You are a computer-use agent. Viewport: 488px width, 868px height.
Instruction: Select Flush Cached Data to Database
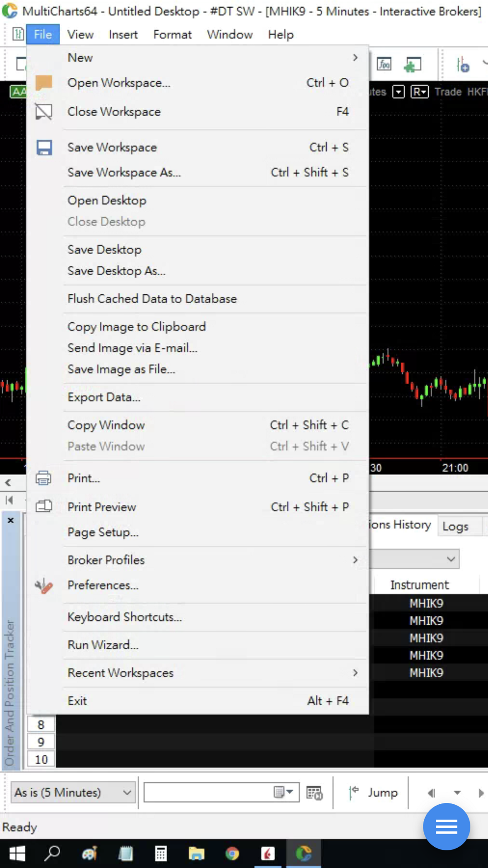198,299
